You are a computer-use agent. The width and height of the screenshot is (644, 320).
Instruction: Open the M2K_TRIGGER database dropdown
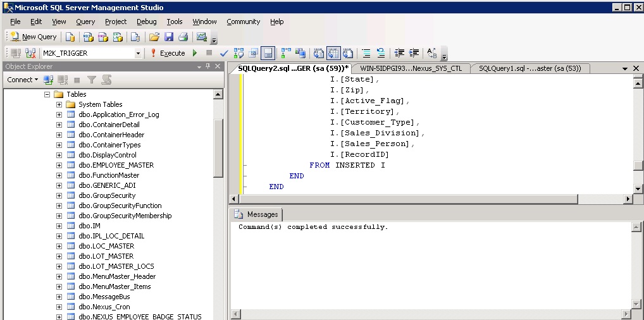click(138, 54)
